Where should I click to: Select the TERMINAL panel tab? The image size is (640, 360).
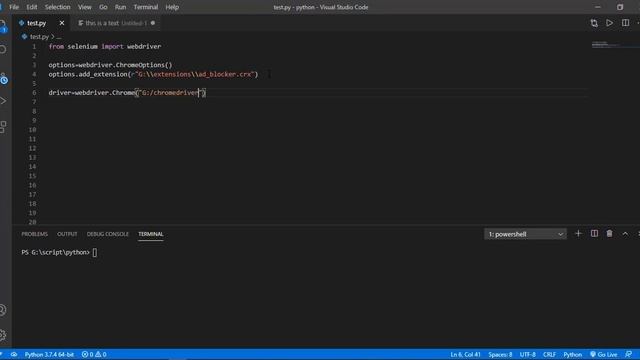coord(151,234)
